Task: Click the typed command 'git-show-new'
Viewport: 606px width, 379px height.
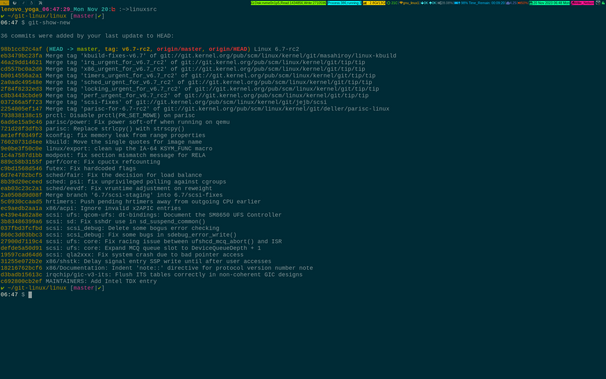Action: tap(49, 23)
